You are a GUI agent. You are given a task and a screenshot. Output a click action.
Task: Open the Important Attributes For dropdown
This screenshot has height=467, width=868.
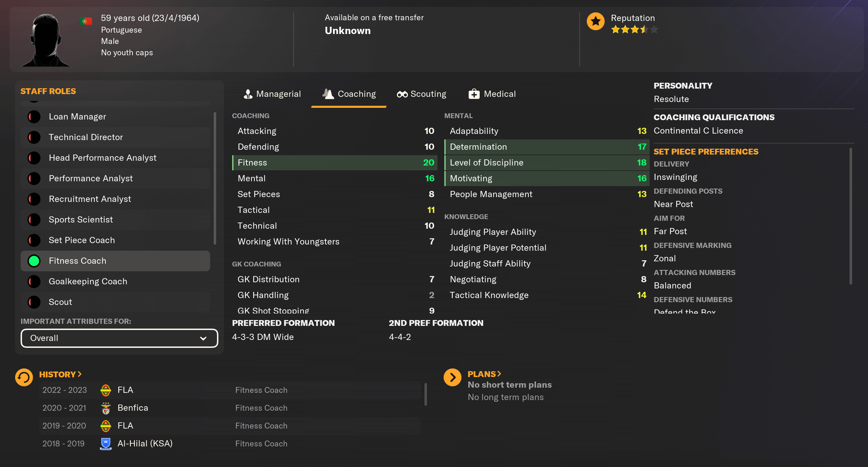coord(119,338)
